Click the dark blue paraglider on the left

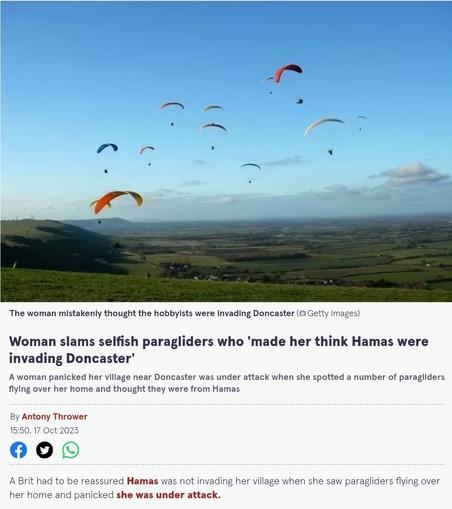(107, 148)
